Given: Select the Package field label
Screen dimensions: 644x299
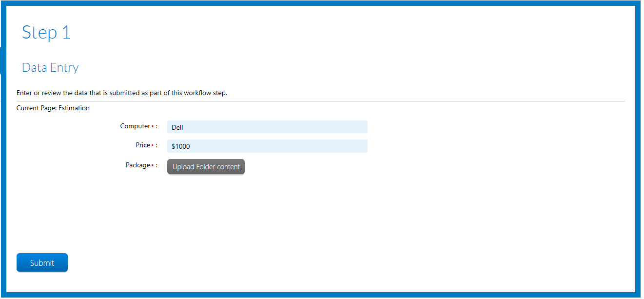Looking at the screenshot, I should (x=137, y=165).
